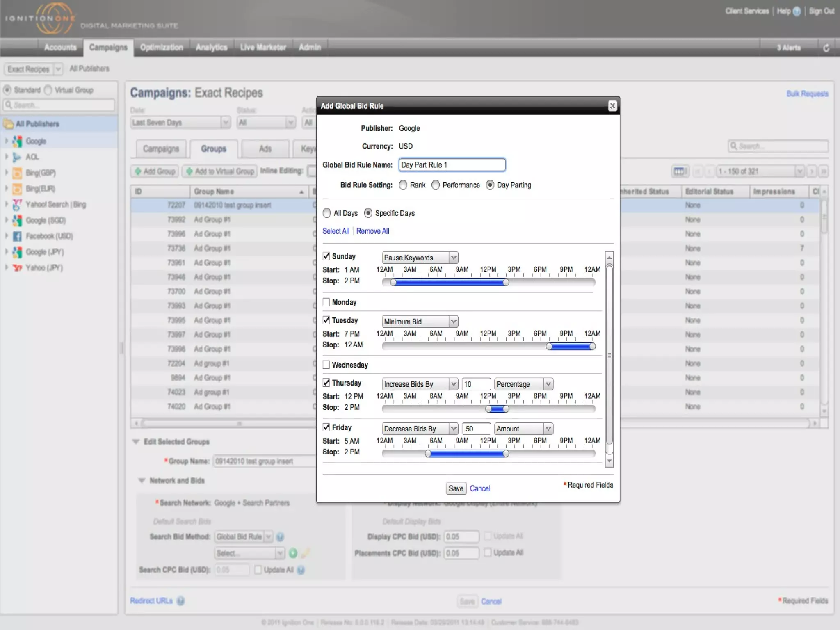Viewport: 840px width, 630px height.
Task: Click Redirect URLs help icon
Action: click(x=180, y=601)
